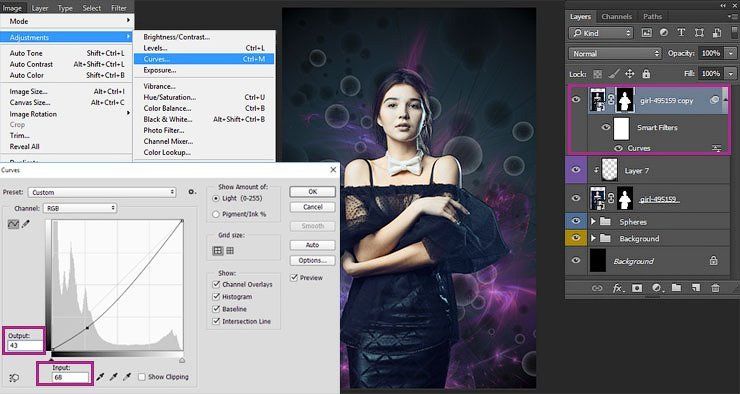This screenshot has width=740, height=394.
Task: Pick the black point eyedropper
Action: click(x=100, y=377)
